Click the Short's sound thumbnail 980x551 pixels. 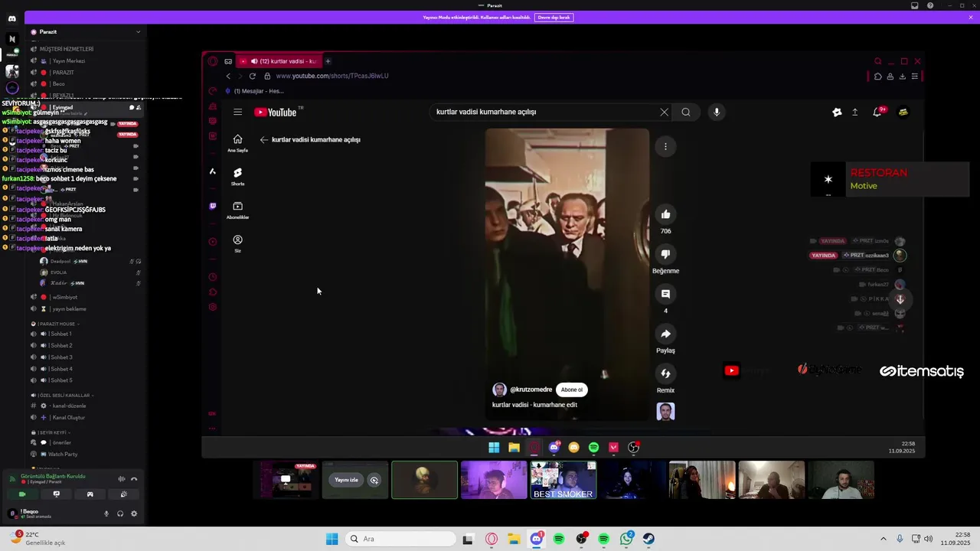click(665, 412)
